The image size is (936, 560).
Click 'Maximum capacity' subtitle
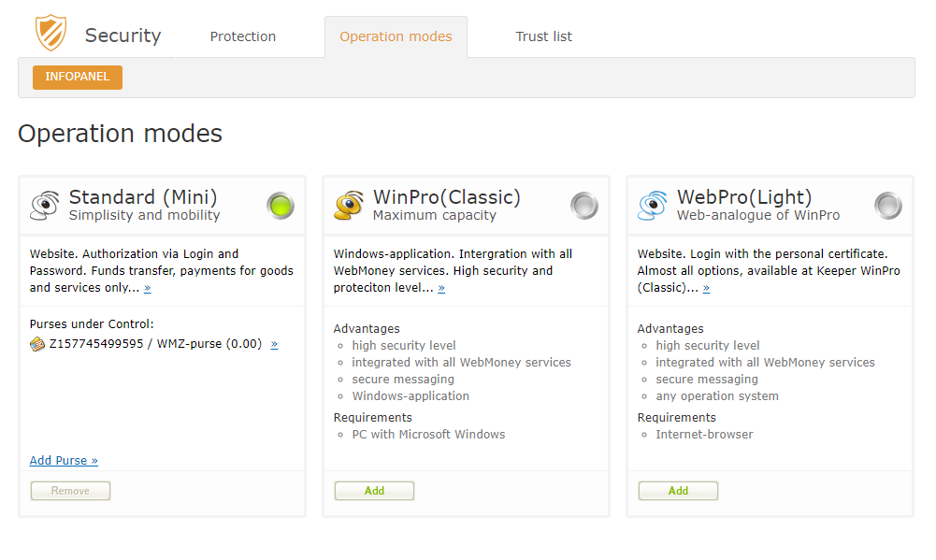point(435,215)
